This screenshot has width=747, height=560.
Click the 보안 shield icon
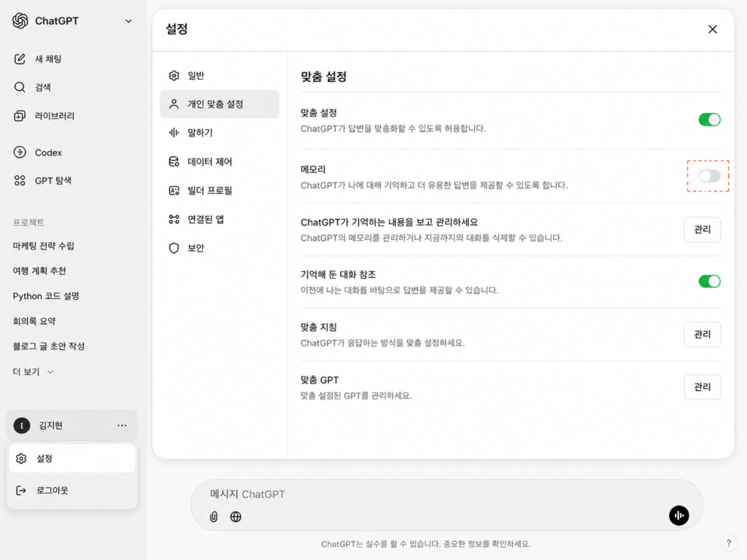click(174, 248)
